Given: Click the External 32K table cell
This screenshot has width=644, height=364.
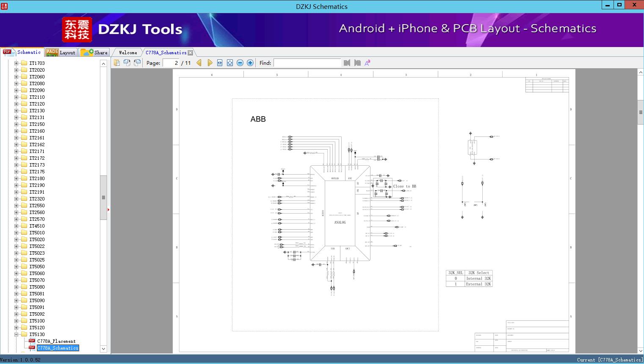Looking at the screenshot, I should [x=478, y=284].
